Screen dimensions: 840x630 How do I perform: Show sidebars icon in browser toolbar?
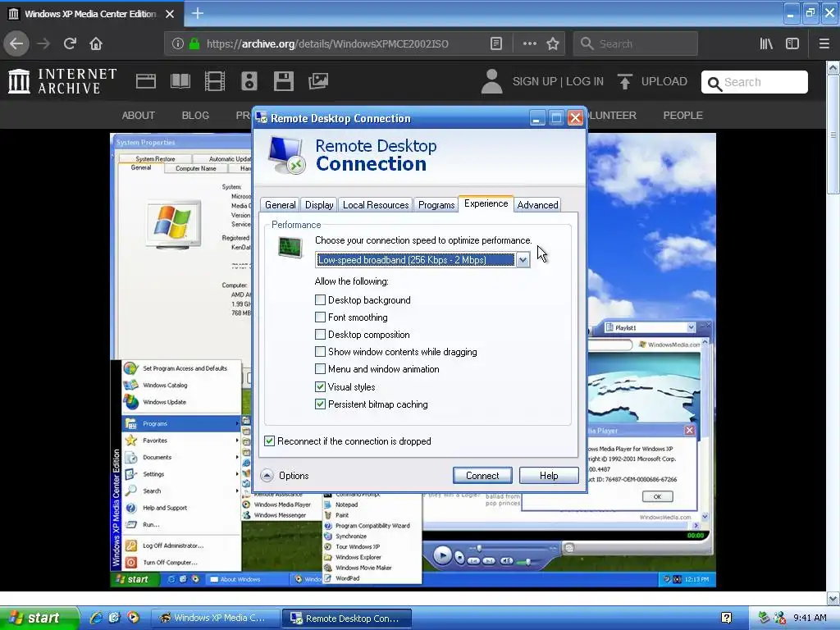pos(792,44)
